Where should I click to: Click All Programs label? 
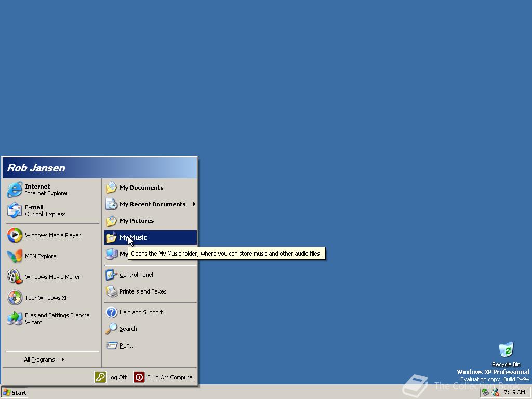click(39, 360)
